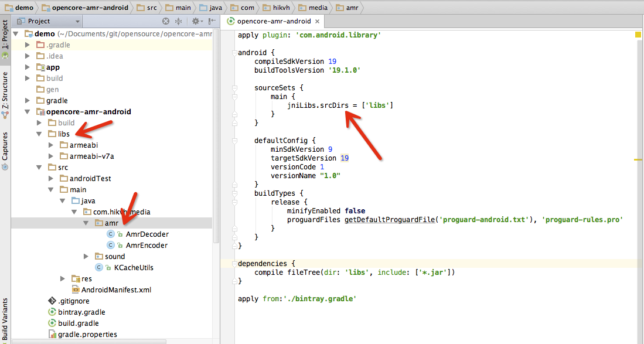Image resolution: width=644 pixels, height=344 pixels.
Task: Select the AmrDecoder class
Action: pyautogui.click(x=147, y=234)
